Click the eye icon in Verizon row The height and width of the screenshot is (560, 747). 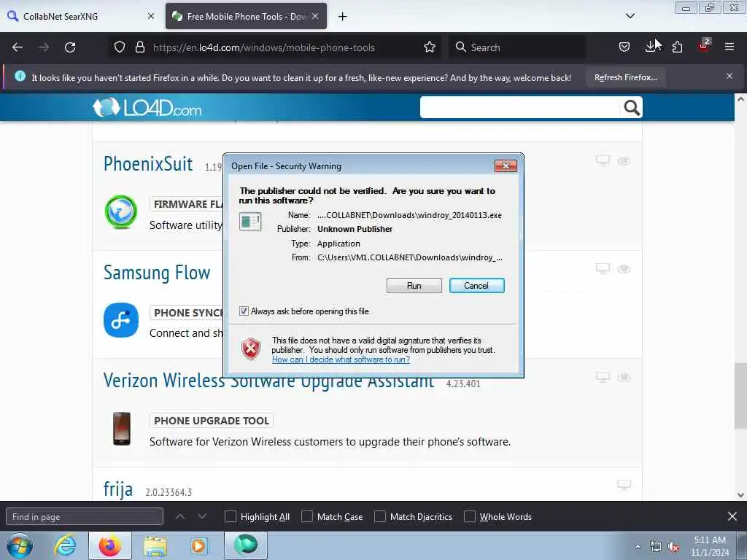click(624, 378)
